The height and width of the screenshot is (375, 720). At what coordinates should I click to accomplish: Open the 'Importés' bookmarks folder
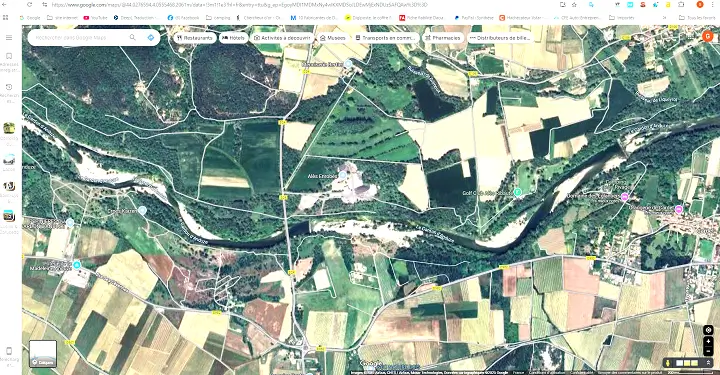622,17
